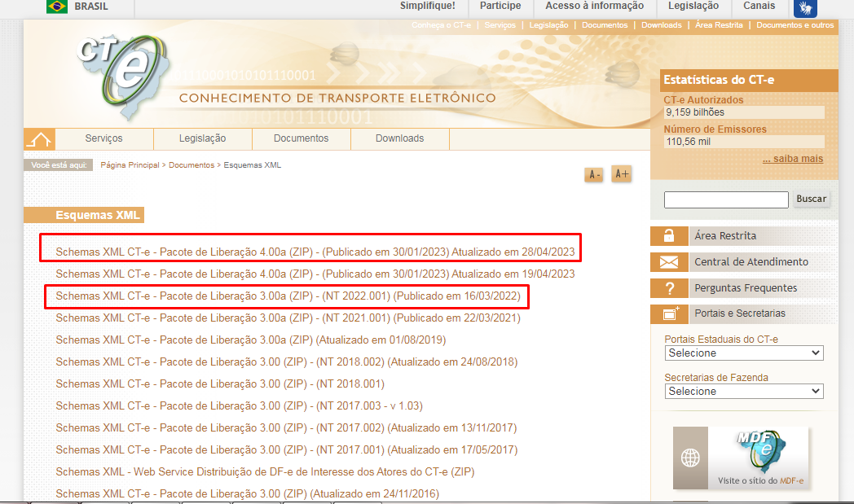
Task: Click Participe in government top bar
Action: coord(500,6)
